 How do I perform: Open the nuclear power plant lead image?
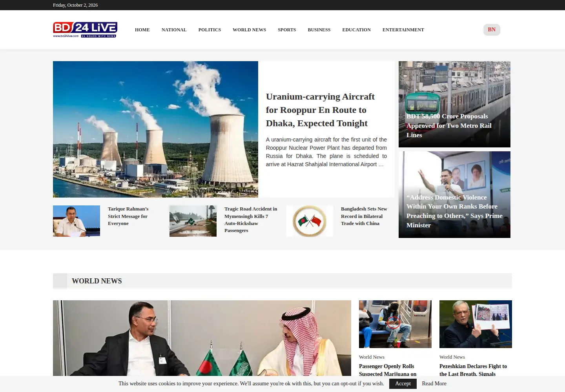(155, 129)
